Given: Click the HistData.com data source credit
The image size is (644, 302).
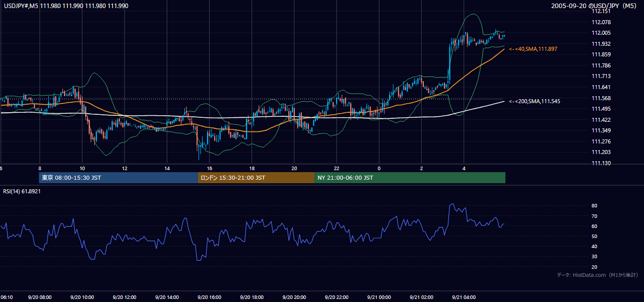Looking at the screenshot, I should [598, 275].
